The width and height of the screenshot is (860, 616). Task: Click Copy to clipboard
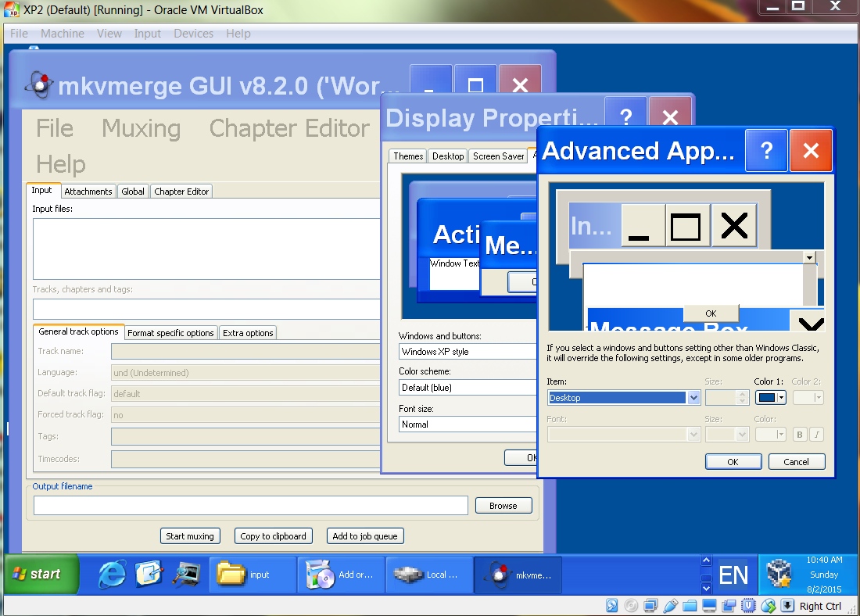coord(273,536)
